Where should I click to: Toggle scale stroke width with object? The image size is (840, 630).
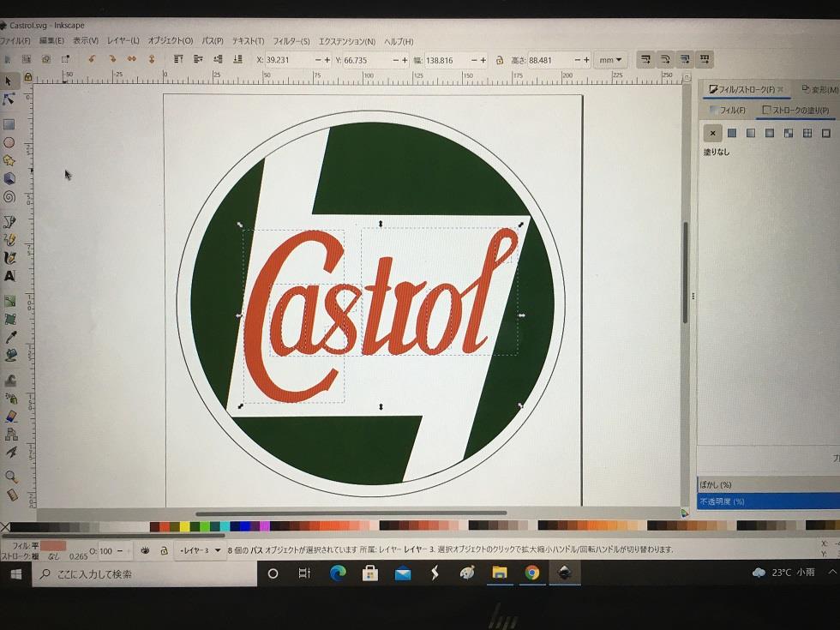pos(646,59)
